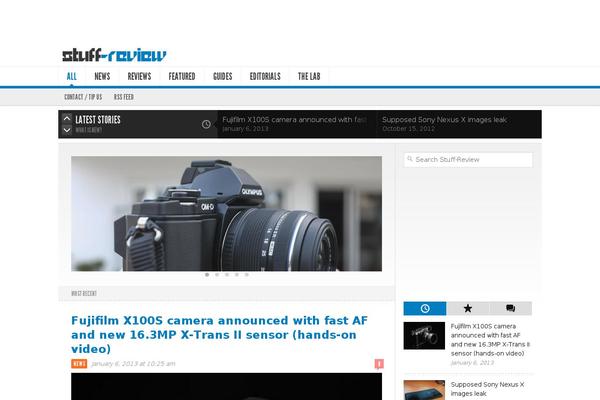Open the recent posts clock tab
Viewport: 600px width, 400px height.
point(425,309)
